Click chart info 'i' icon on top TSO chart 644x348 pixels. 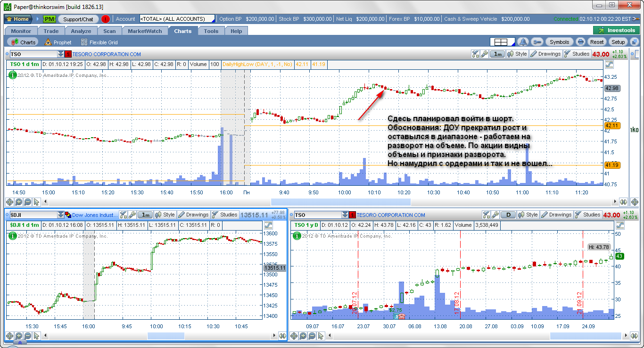click(13, 75)
